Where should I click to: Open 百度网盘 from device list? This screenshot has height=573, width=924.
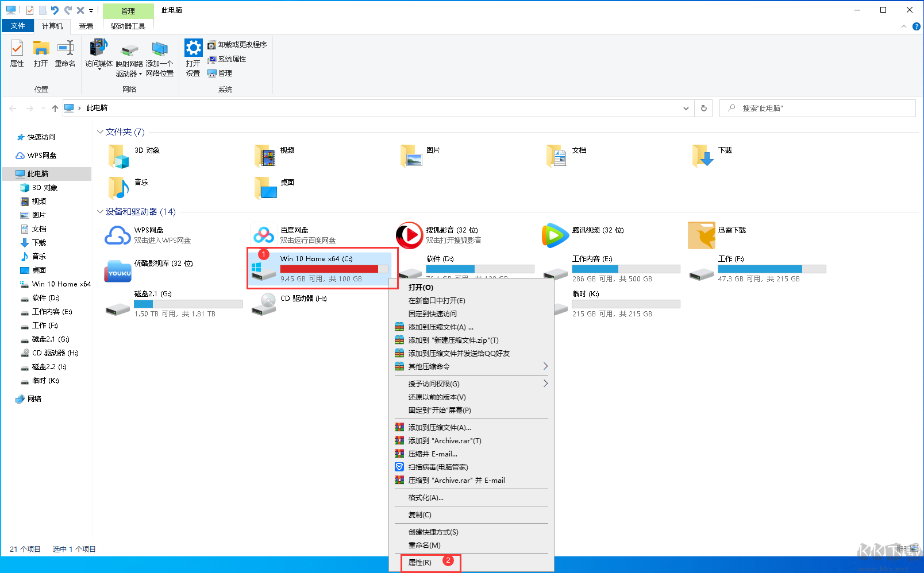point(264,235)
